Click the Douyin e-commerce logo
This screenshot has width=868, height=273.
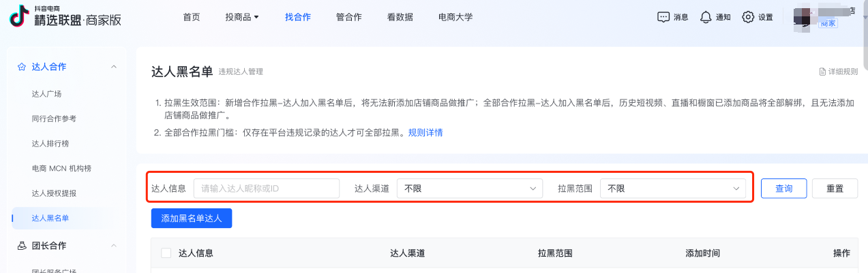tap(19, 16)
